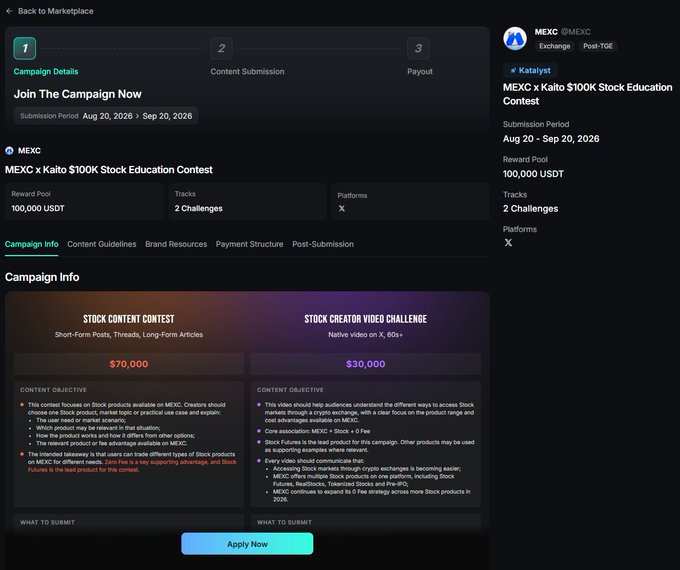Click the back arrow beside Back to Marketplace
The image size is (680, 570).
(x=9, y=11)
